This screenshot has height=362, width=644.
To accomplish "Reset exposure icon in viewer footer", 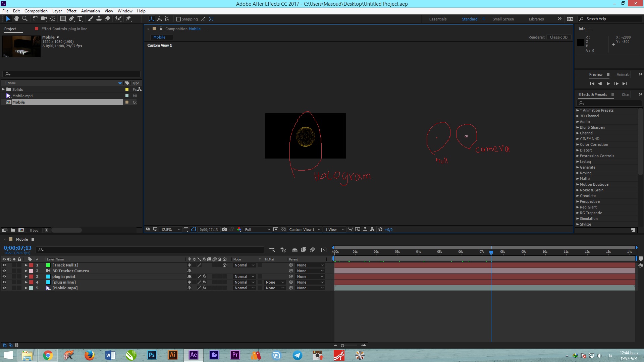I will [x=380, y=230].
